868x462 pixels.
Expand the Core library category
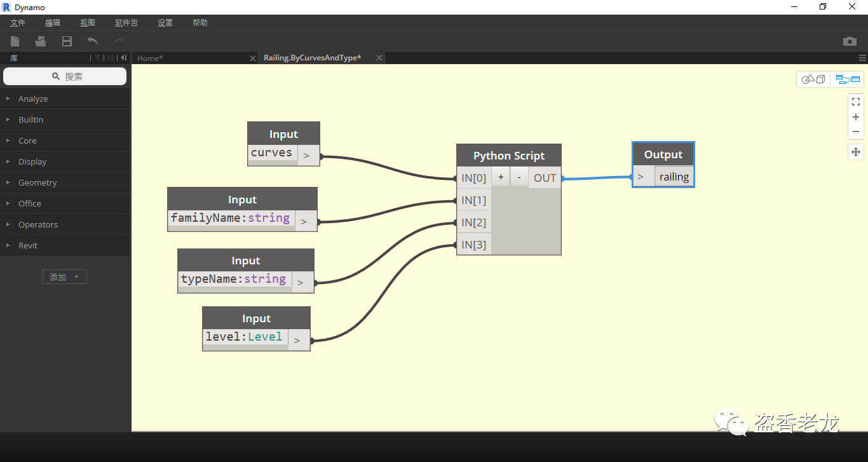point(65,140)
